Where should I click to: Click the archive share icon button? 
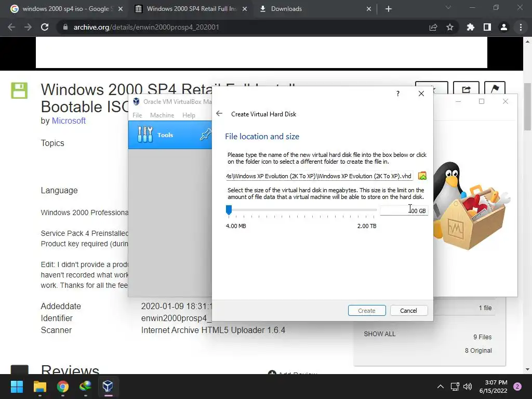[x=466, y=89]
